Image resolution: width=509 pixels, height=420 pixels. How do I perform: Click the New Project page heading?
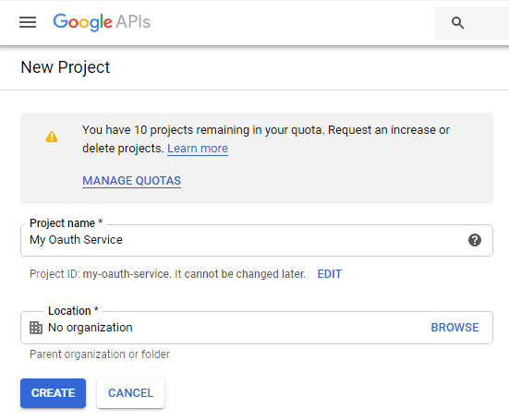66,67
